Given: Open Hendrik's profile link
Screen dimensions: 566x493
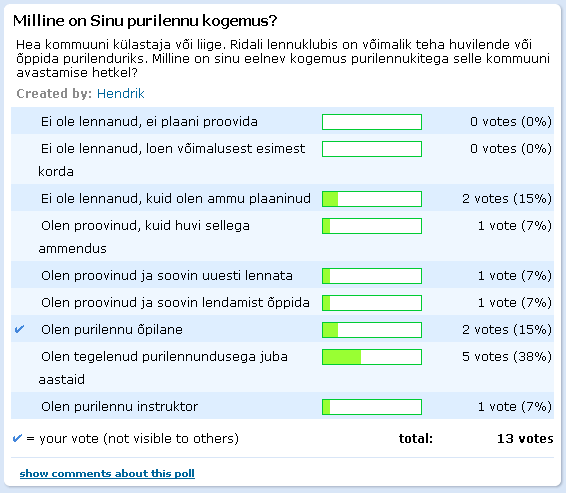Looking at the screenshot, I should pos(121,93).
